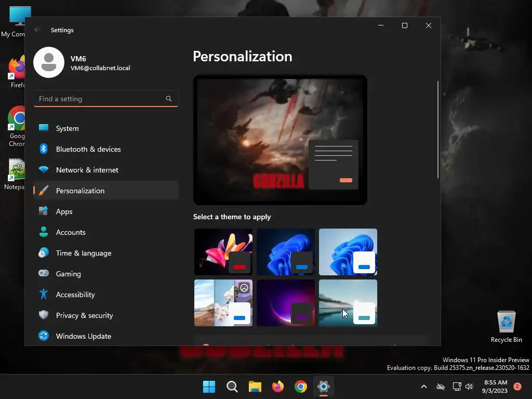Click the Accessibility figure icon
The image size is (532, 399).
click(44, 294)
